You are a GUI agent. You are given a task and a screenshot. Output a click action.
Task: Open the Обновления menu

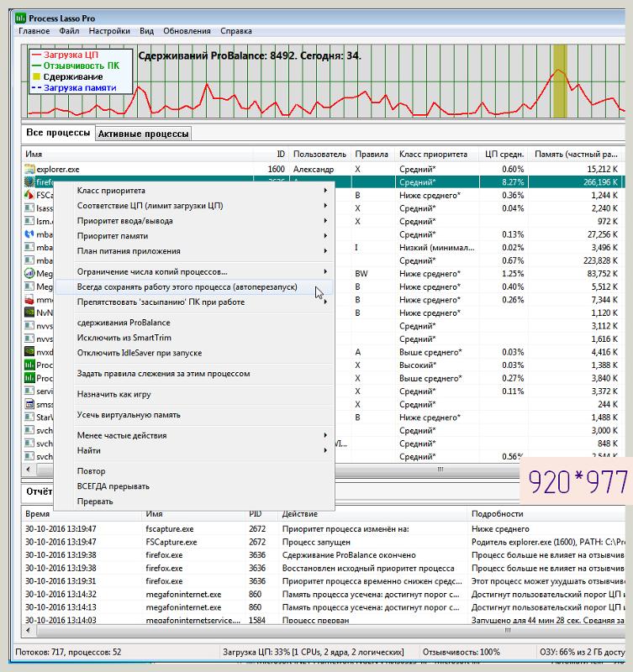(x=187, y=31)
